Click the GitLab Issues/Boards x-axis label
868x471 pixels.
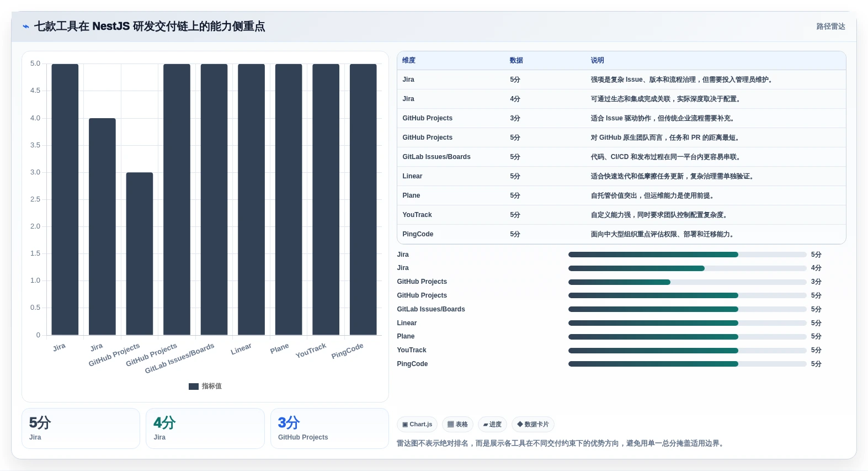click(179, 358)
